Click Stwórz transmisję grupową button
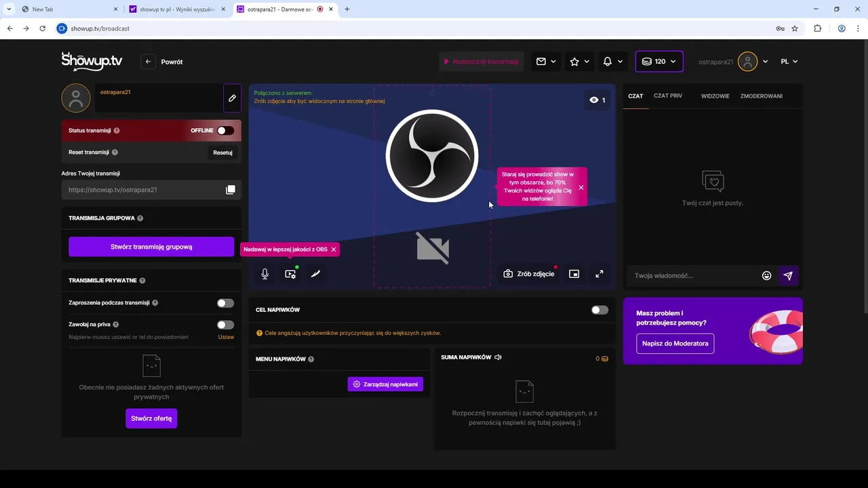The image size is (868, 488). coord(151,247)
